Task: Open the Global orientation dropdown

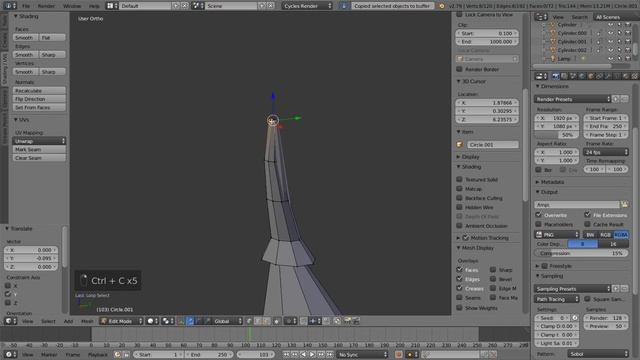Action: (x=228, y=321)
